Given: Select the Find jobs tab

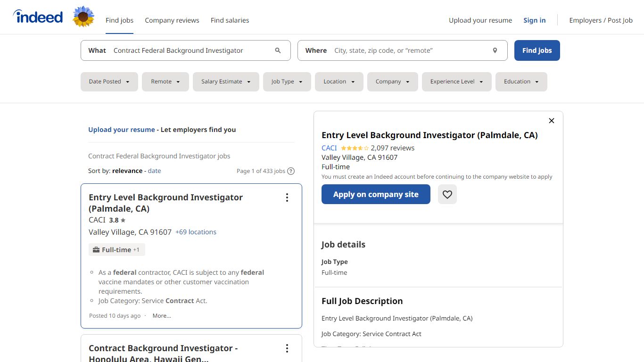Looking at the screenshot, I should pyautogui.click(x=119, y=20).
